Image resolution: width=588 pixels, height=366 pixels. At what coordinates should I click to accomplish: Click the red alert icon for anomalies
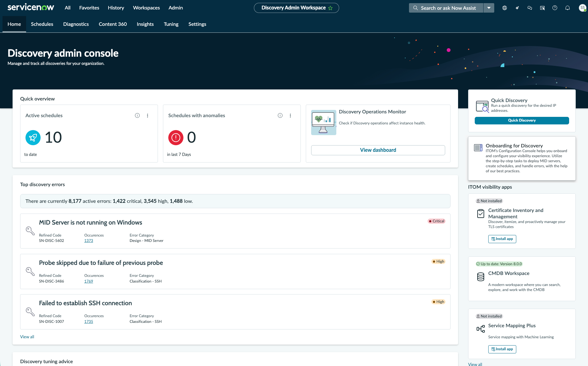(176, 138)
